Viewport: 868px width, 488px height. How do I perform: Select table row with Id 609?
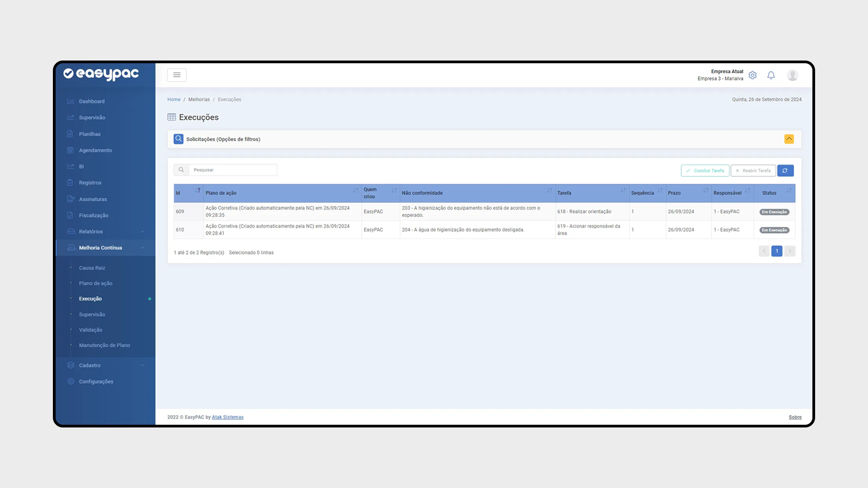click(484, 211)
